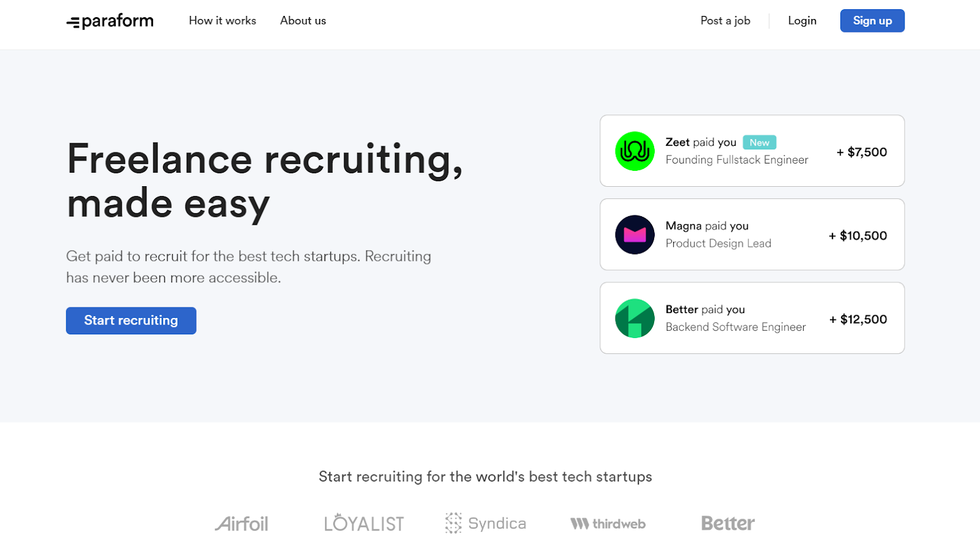Click the Sign up button

872,20
